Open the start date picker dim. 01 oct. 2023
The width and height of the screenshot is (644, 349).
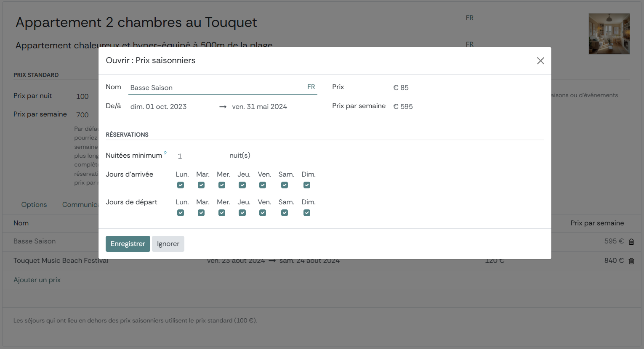159,107
